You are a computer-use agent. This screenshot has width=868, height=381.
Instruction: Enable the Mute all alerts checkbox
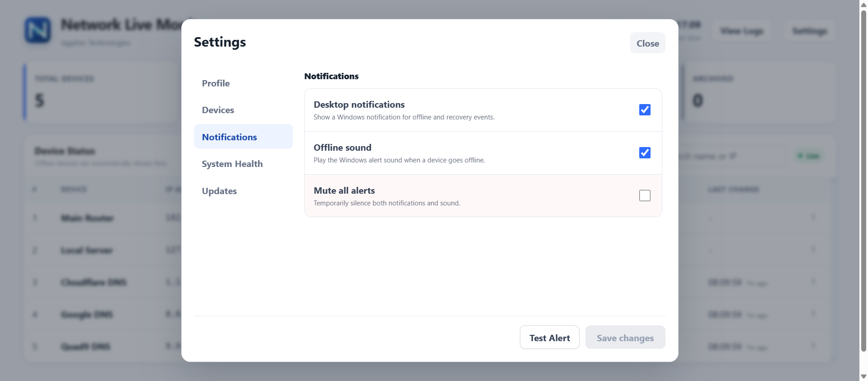(x=645, y=196)
